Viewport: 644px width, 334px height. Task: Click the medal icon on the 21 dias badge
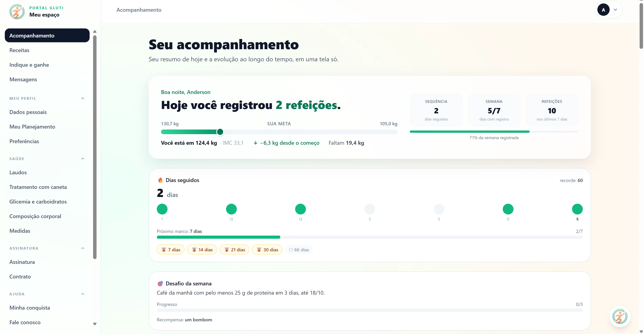click(x=227, y=250)
